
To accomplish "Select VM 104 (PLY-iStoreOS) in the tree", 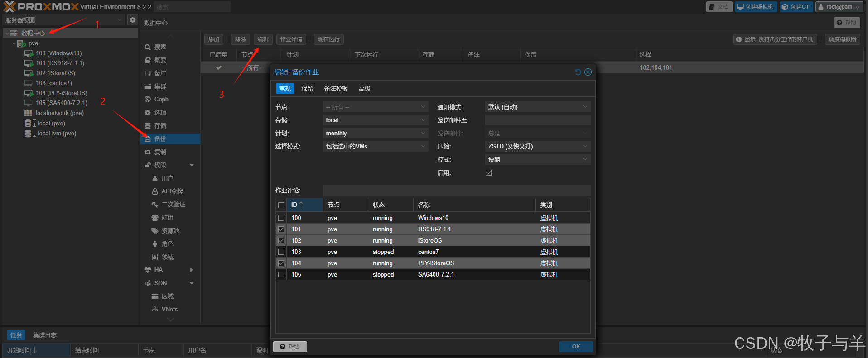I will point(61,93).
